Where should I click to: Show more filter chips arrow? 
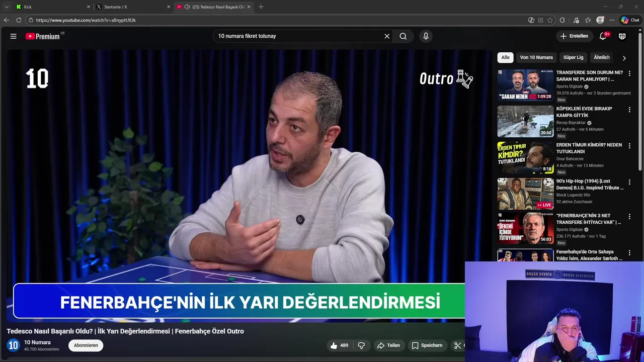click(624, 58)
